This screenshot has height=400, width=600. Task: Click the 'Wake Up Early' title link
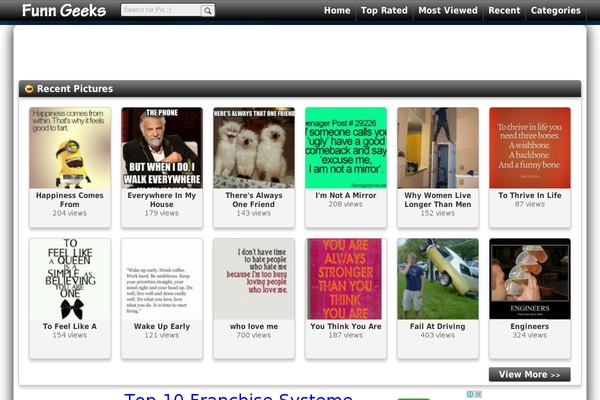162,327
